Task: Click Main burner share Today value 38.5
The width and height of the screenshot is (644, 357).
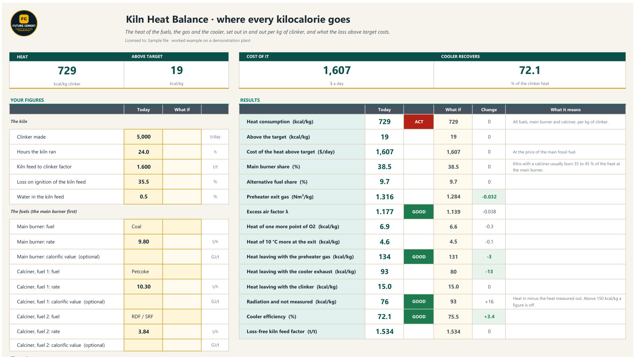Action: 384,167
